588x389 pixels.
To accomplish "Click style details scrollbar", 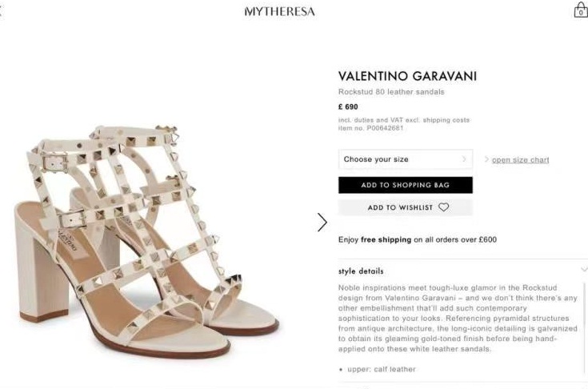I will pos(584,328).
